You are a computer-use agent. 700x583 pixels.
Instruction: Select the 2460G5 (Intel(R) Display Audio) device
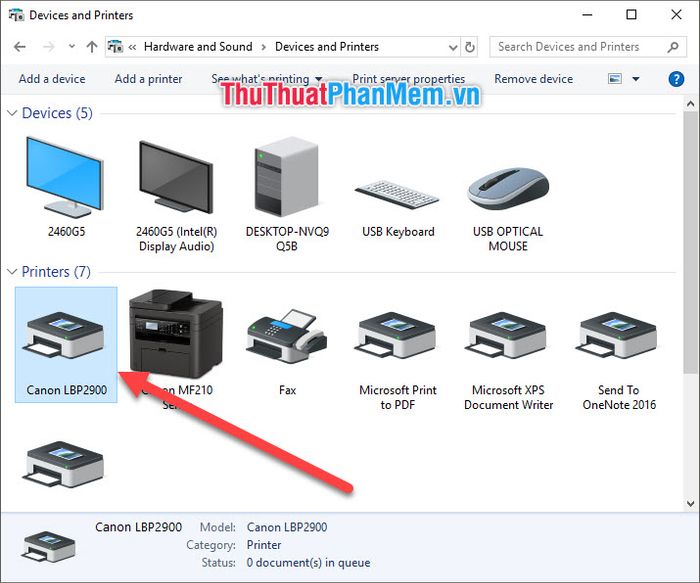click(176, 177)
